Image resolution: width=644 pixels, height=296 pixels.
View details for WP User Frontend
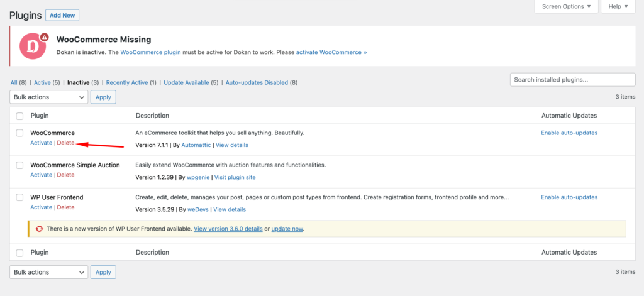point(230,209)
